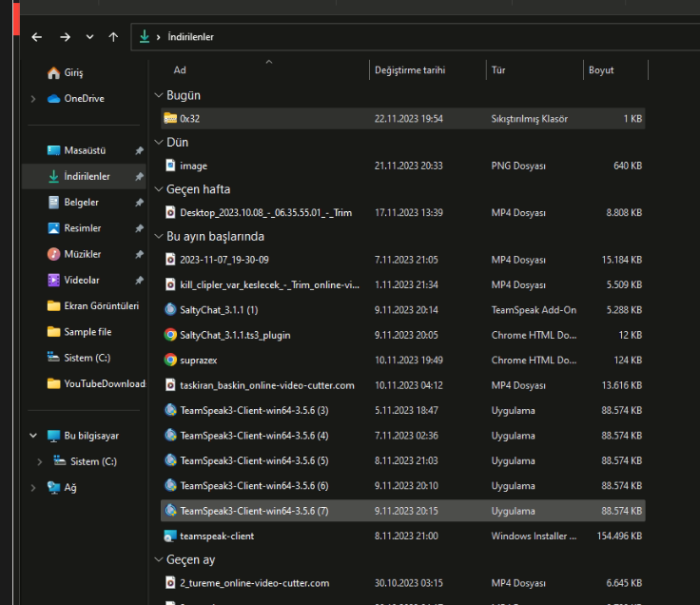
Task: Select TeamSpeak3-Client-win64-3.5.6 (4) file
Action: tap(254, 436)
